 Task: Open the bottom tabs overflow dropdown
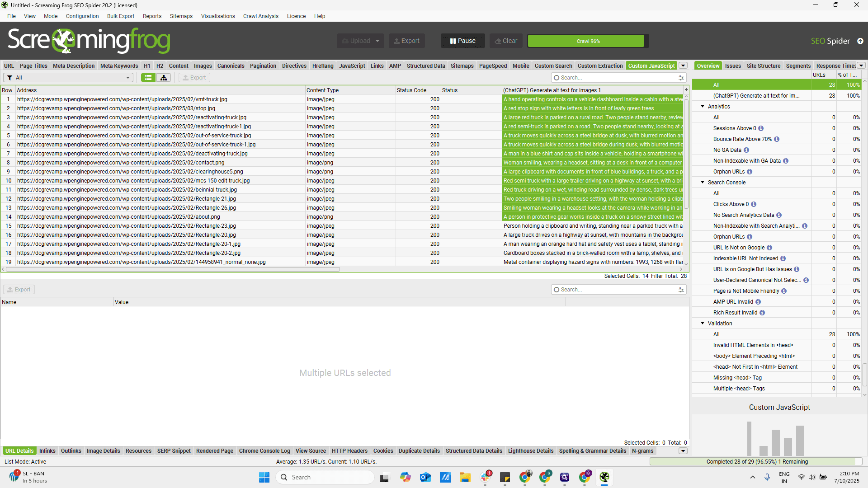pos(683,451)
